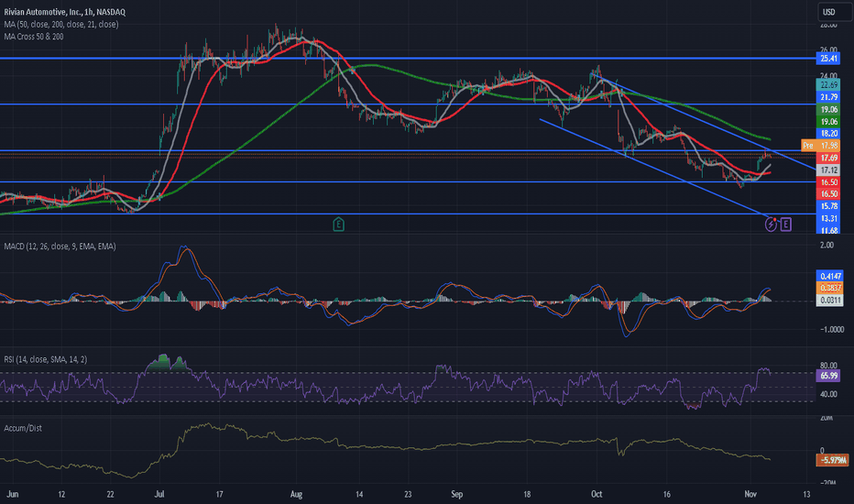
Task: Click the MACD histogram 0.0311 label
Action: [829, 301]
